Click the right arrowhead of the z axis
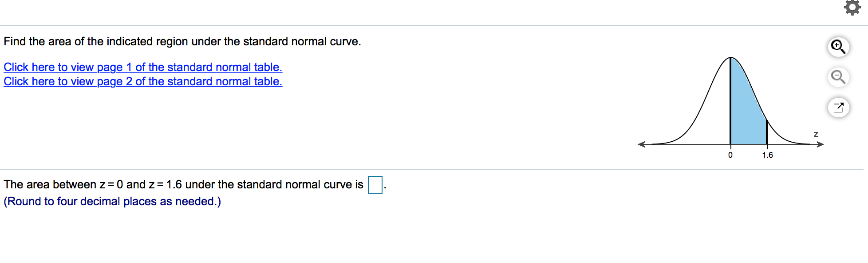Viewport: 868px width, 263px height. (820, 144)
